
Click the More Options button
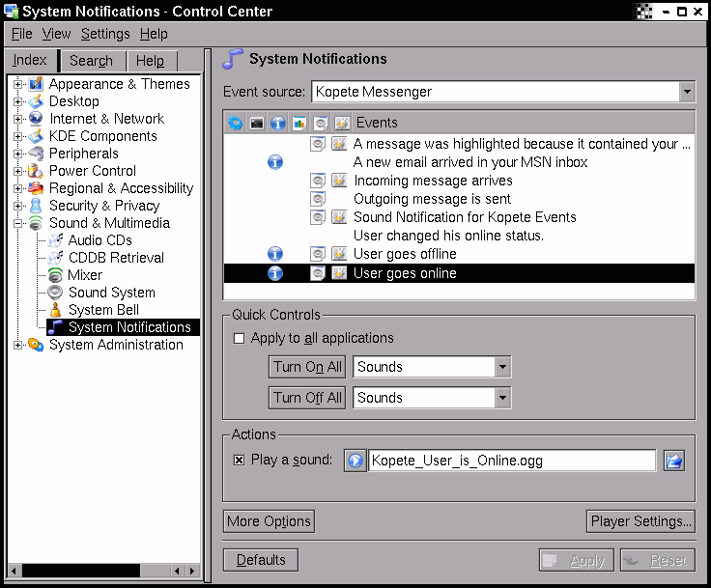tap(270, 521)
